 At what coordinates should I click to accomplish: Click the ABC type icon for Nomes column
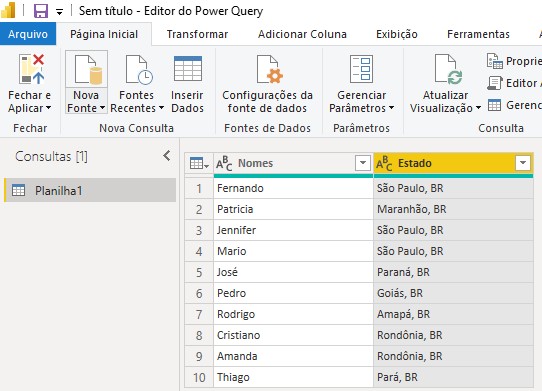click(x=224, y=163)
